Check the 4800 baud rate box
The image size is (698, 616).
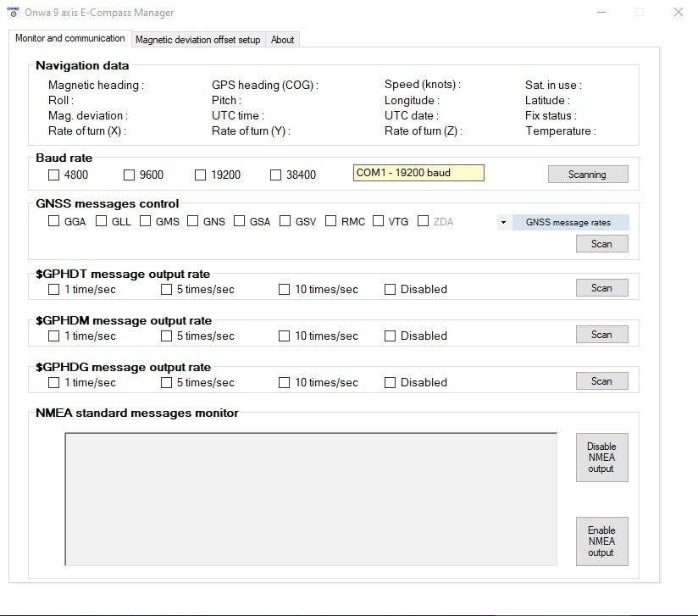pos(54,175)
